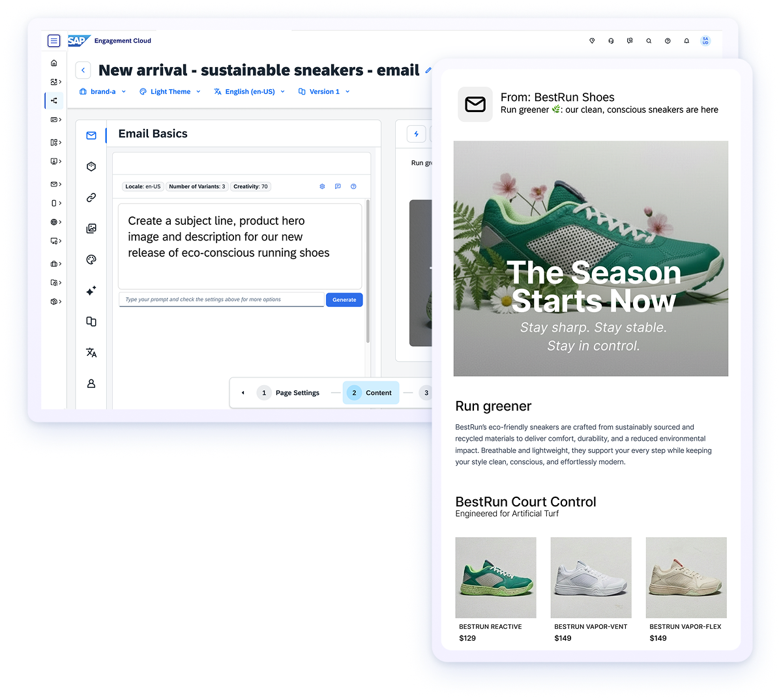Viewport: 781px width, 700px height.
Task: Open the English (en-US) language dropdown
Action: (250, 92)
